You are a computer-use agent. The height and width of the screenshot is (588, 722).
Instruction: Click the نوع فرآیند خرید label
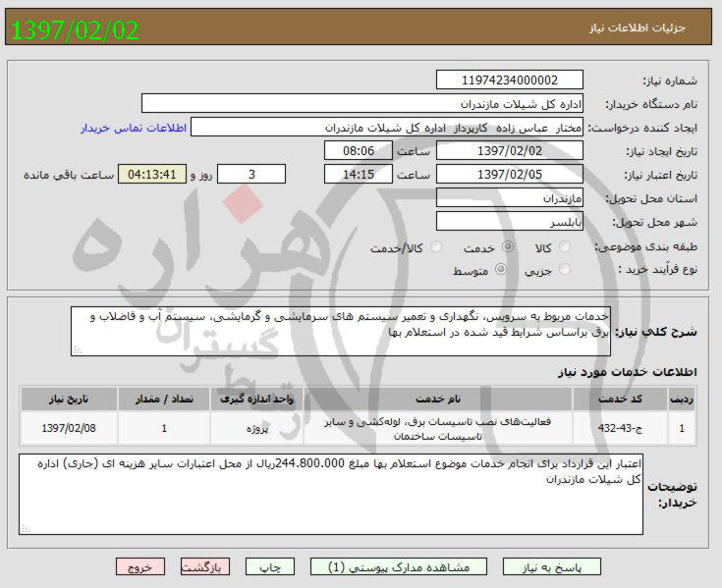[x=658, y=270]
